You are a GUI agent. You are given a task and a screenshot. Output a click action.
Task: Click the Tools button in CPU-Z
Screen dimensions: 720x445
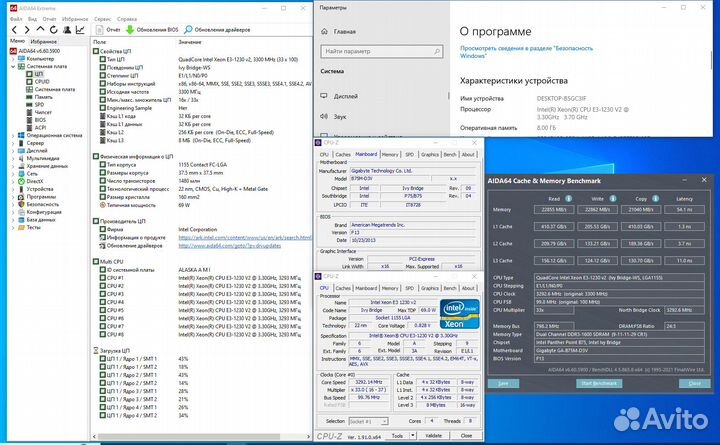click(398, 435)
